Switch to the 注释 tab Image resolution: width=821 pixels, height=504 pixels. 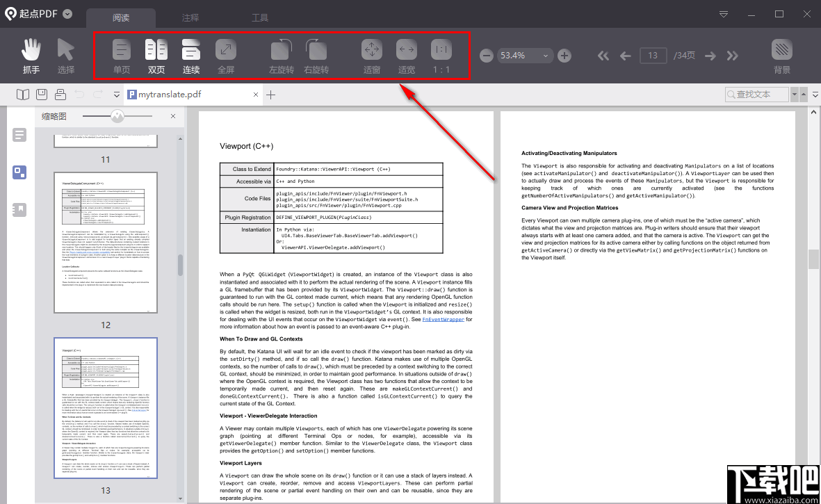tap(190, 17)
